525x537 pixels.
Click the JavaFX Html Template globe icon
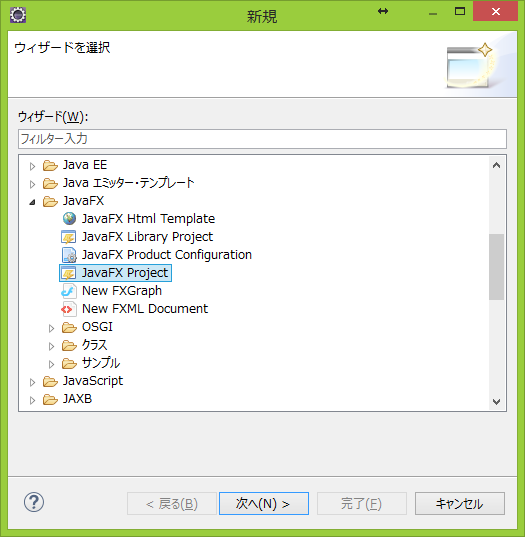click(69, 218)
